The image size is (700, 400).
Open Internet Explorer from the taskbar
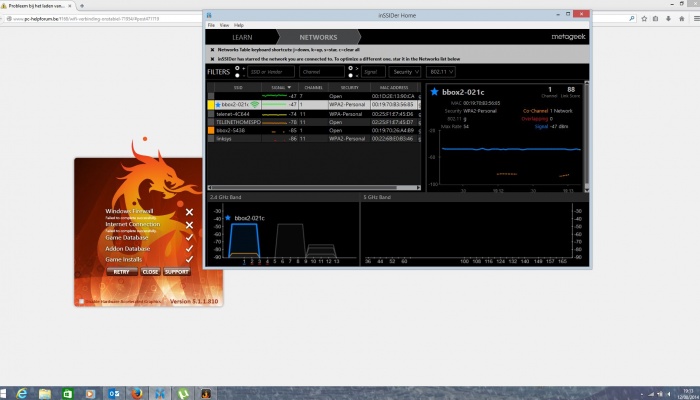pyautogui.click(x=21, y=393)
